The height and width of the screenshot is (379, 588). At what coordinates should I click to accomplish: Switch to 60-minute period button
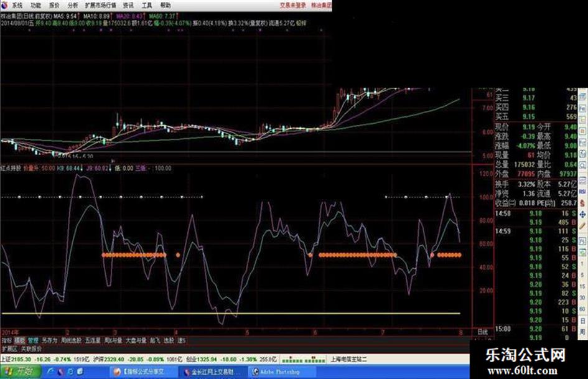pos(583,309)
